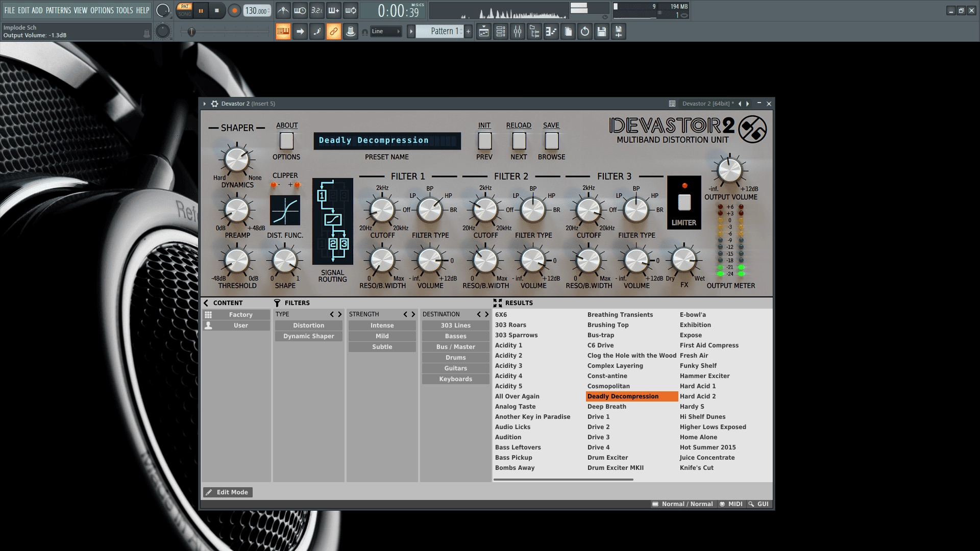Click the render audio export icon
Image resolution: width=980 pixels, height=551 pixels.
[x=619, y=32]
